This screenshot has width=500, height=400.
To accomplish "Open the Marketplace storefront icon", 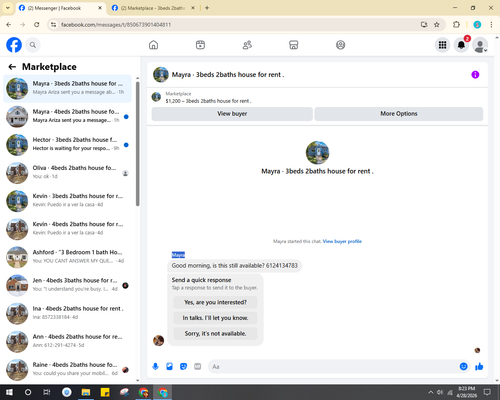I will (x=294, y=45).
